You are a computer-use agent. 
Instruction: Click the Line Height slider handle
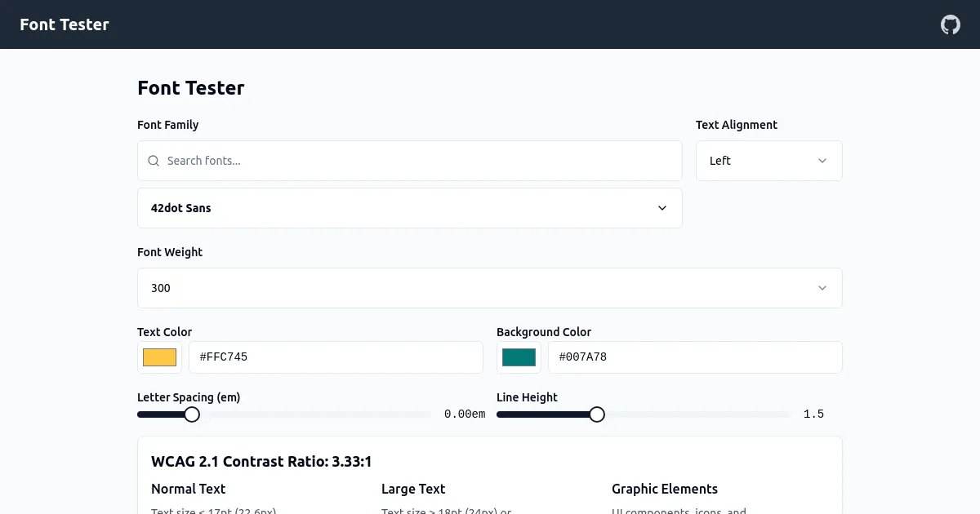(x=597, y=414)
